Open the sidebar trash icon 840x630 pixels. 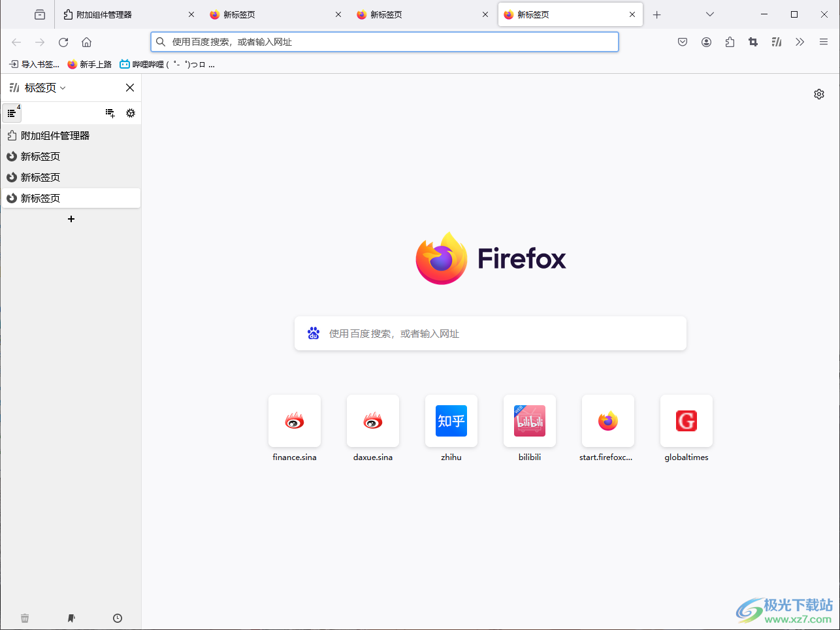tap(25, 618)
